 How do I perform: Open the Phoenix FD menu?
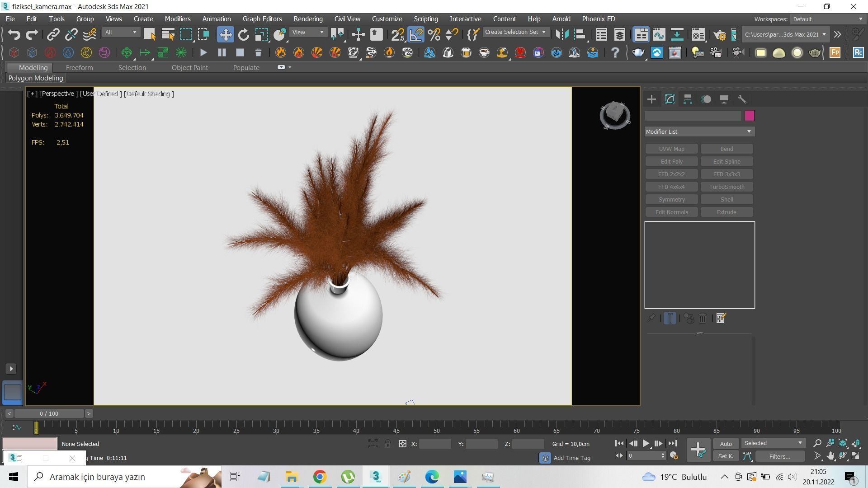coord(598,19)
